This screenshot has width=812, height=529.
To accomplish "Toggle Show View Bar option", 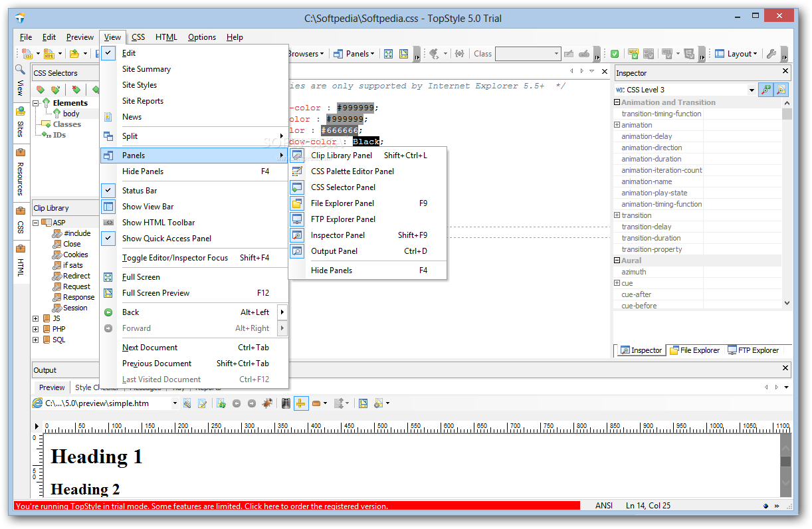I will coord(108,207).
